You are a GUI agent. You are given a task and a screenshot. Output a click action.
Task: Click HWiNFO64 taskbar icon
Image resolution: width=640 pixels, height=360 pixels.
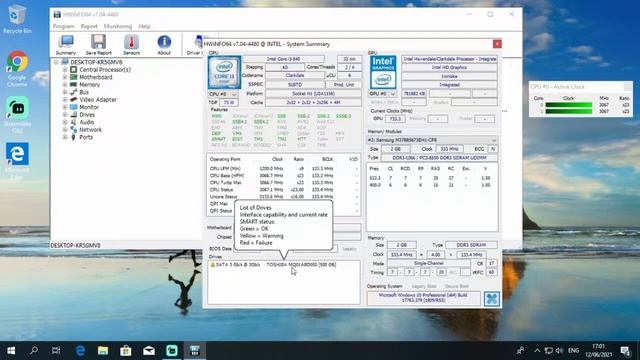pos(195,351)
